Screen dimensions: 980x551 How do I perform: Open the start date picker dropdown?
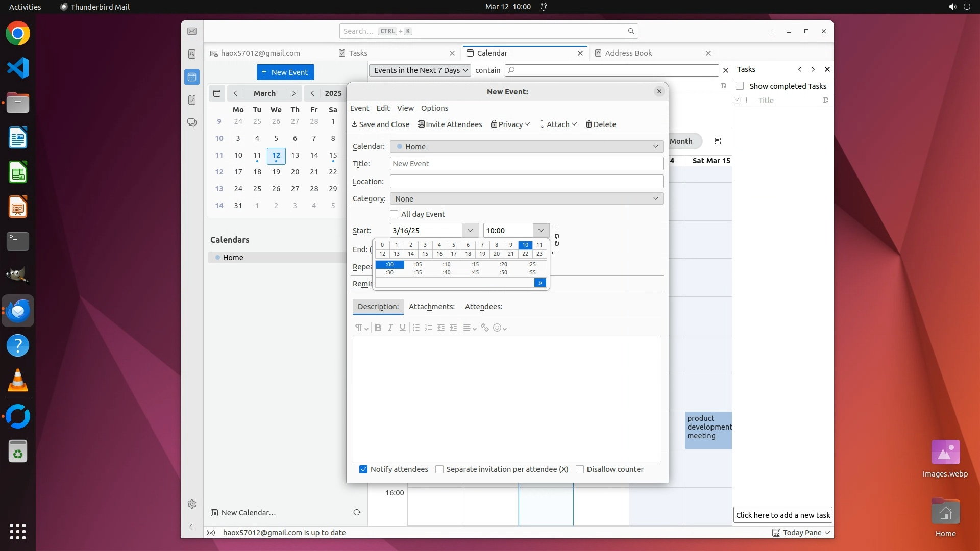pyautogui.click(x=470, y=231)
